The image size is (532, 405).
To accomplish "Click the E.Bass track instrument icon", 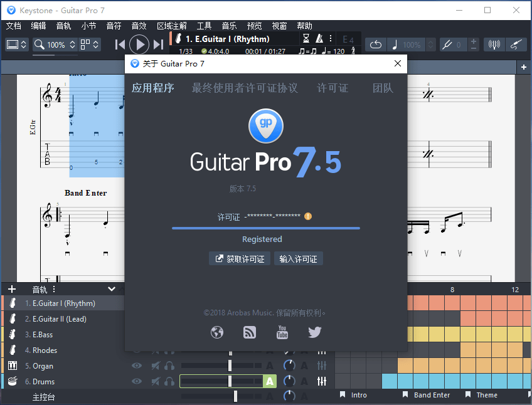I will coord(12,334).
